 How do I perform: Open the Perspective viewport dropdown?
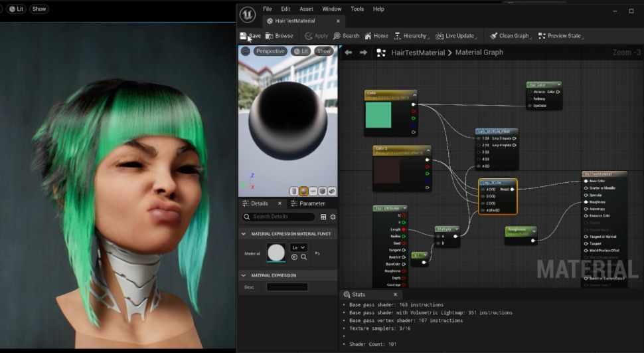270,51
